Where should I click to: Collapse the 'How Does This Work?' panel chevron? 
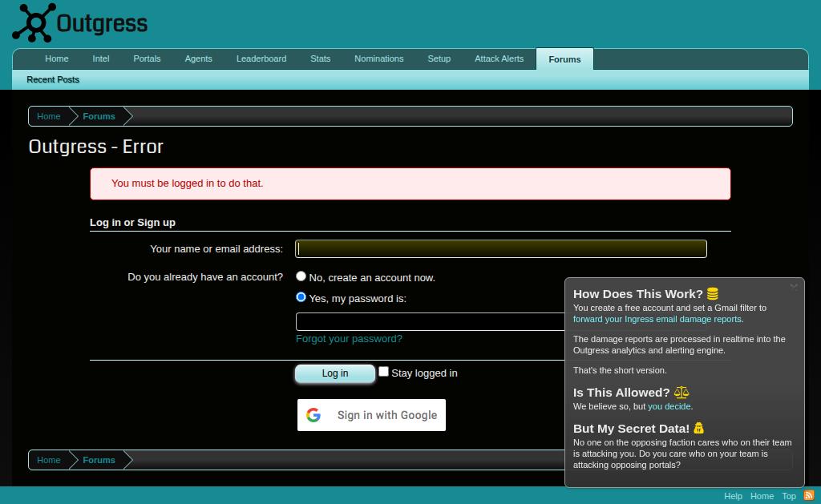tap(794, 286)
